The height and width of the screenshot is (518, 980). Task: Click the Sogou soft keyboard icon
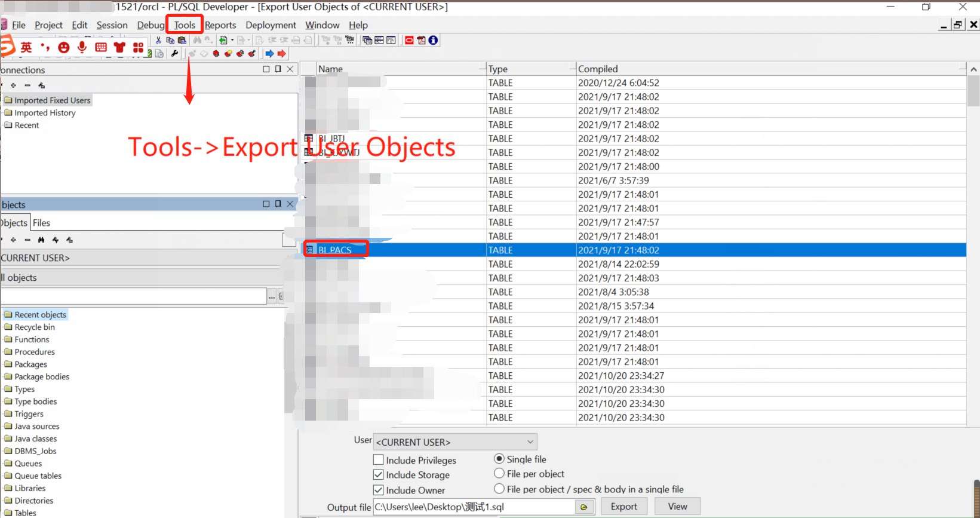tap(101, 47)
